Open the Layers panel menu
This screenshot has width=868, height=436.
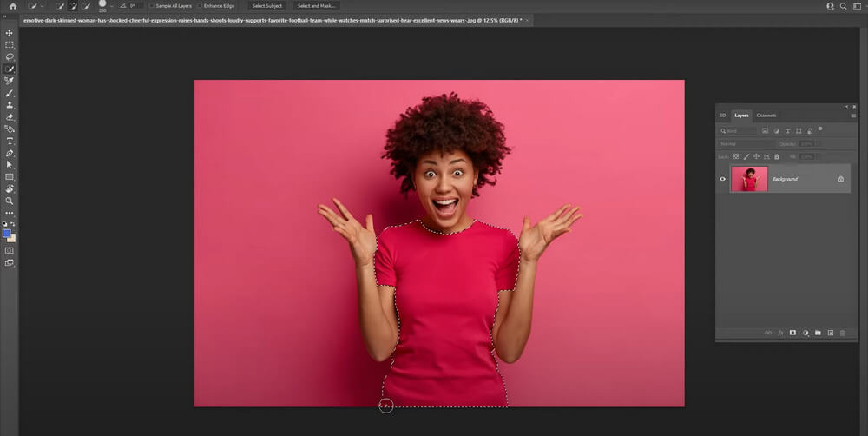[853, 116]
